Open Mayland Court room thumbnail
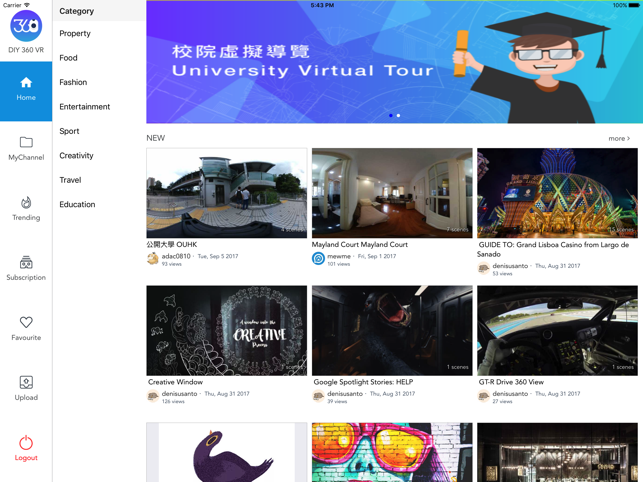Image resolution: width=643 pixels, height=482 pixels. [392, 193]
